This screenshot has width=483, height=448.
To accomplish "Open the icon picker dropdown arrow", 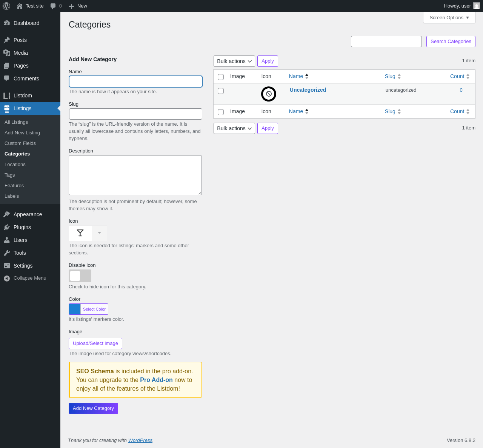I will click(x=99, y=233).
